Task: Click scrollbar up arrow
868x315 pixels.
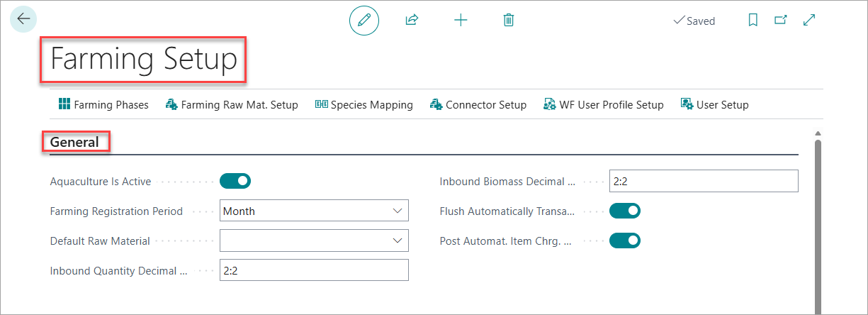Action: (x=818, y=133)
